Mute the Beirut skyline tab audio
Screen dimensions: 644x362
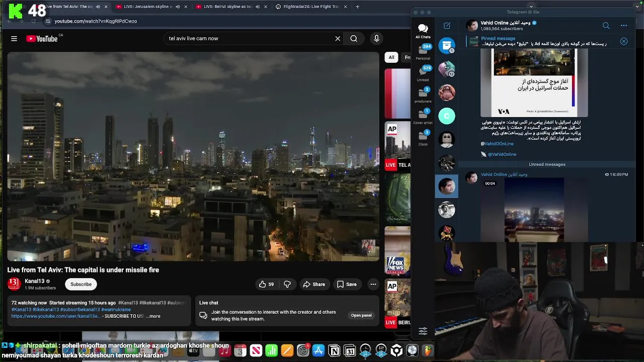pyautogui.click(x=258, y=7)
